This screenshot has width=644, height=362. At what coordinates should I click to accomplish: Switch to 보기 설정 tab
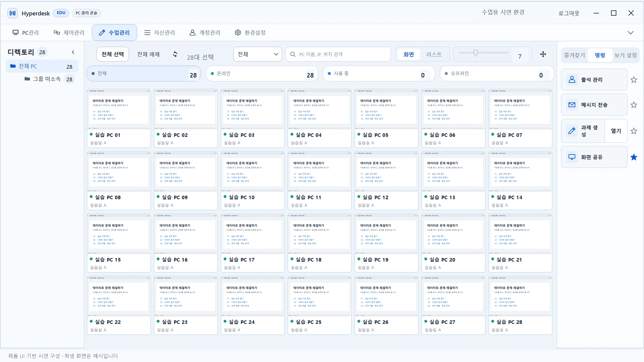point(625,55)
